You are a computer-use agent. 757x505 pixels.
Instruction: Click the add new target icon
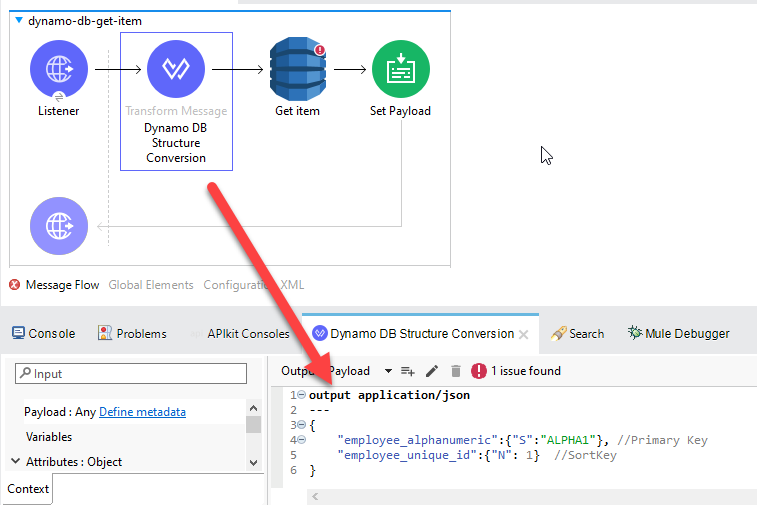click(x=408, y=371)
